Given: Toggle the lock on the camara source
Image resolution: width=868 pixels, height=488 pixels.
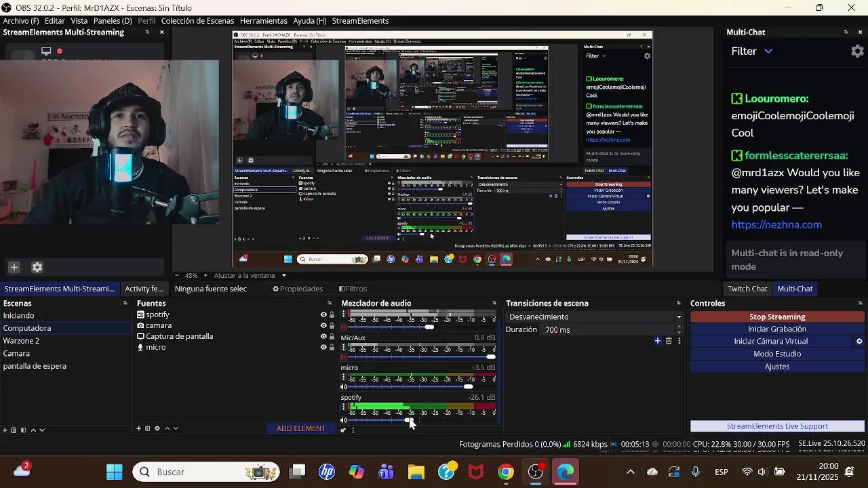Looking at the screenshot, I should pyautogui.click(x=332, y=325).
